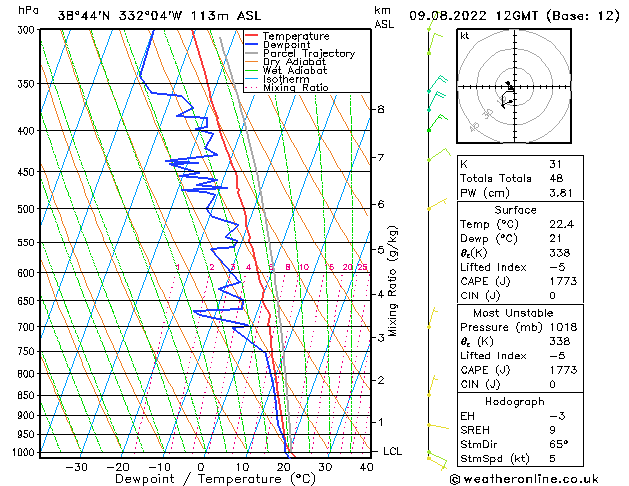
Task: Click the date header '09.08.2022 12GMT (Base: 12)'
Action: point(514,16)
